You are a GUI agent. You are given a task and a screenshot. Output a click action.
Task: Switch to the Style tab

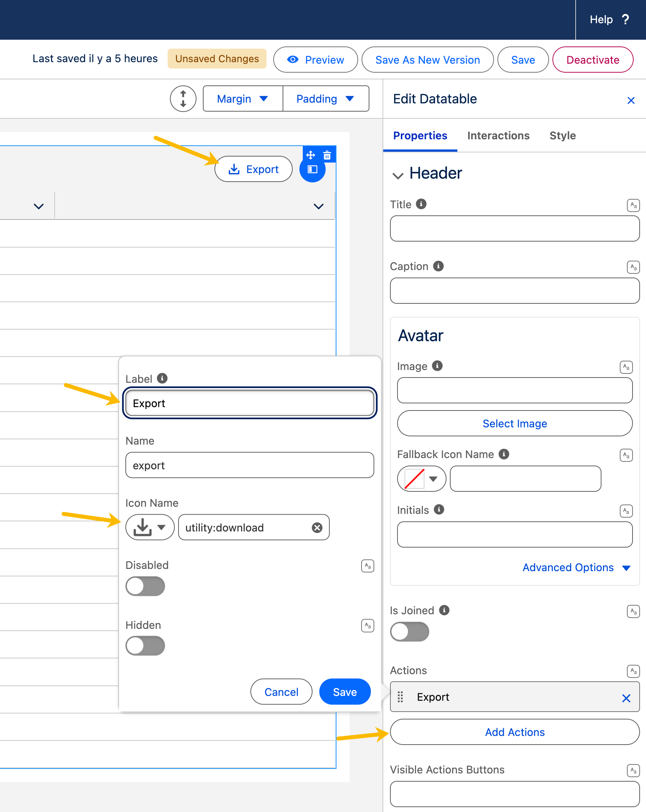(563, 136)
